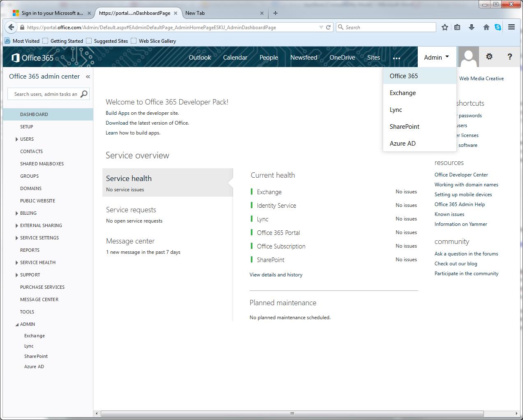Click the admin search magnifier icon
Screen dimensions: 523x420
(84, 94)
